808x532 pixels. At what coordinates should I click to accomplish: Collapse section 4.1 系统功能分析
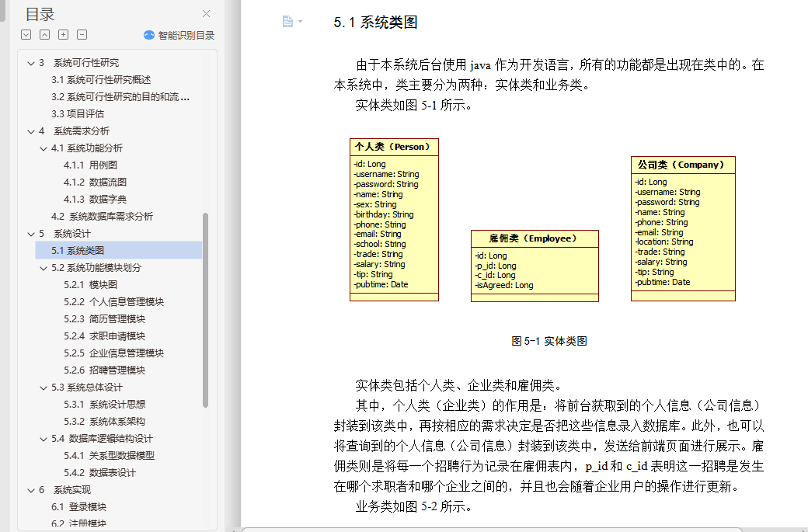[44, 149]
